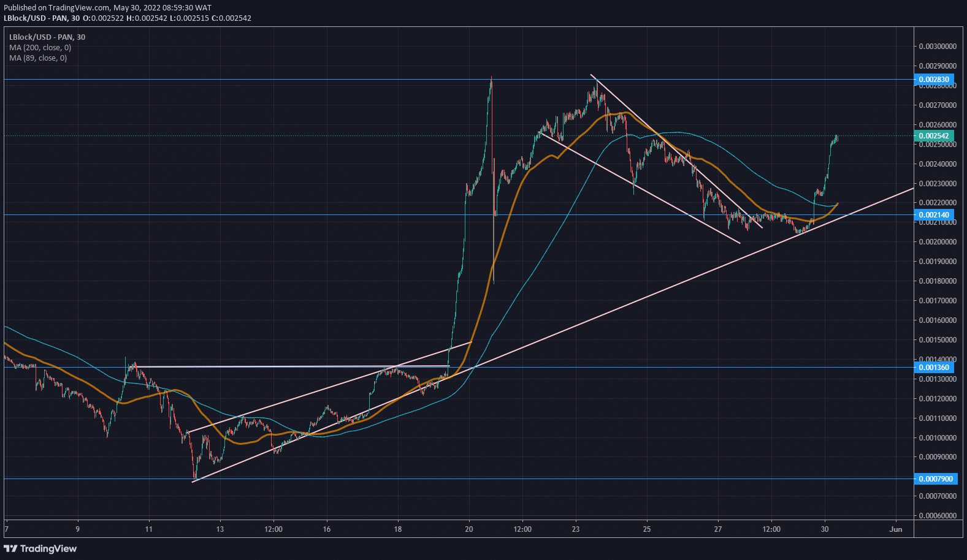Click the 0.00170000 price axis label
This screenshot has height=560, width=967.
938,301
